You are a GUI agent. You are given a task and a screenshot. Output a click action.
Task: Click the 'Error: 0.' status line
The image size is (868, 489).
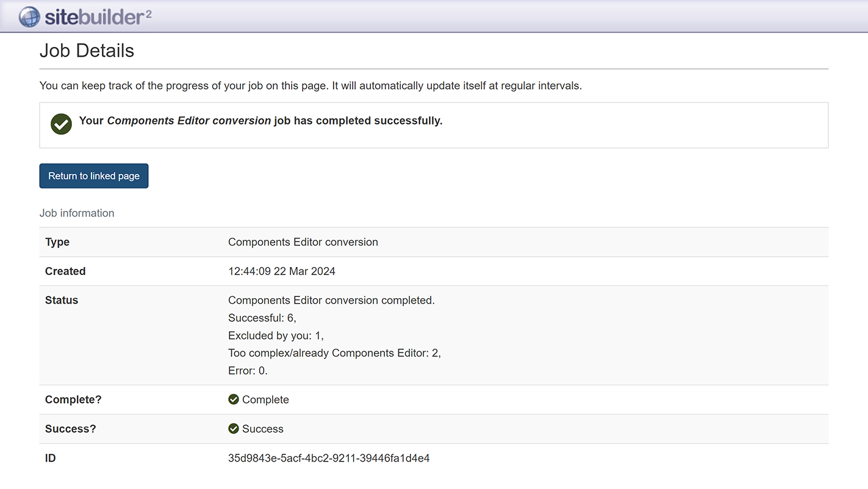point(248,370)
